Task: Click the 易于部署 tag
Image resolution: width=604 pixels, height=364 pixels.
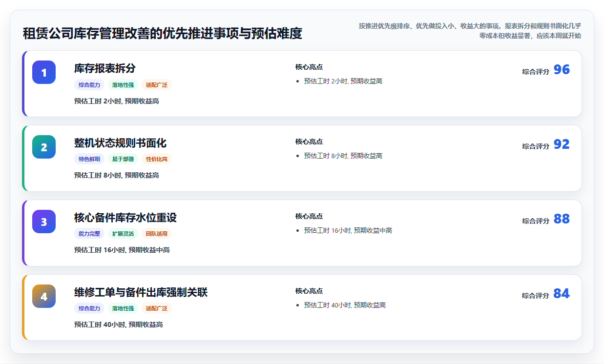Action: [123, 159]
